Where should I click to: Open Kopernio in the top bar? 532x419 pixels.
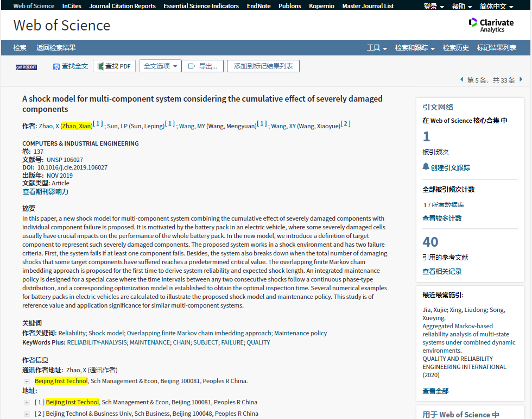321,6
